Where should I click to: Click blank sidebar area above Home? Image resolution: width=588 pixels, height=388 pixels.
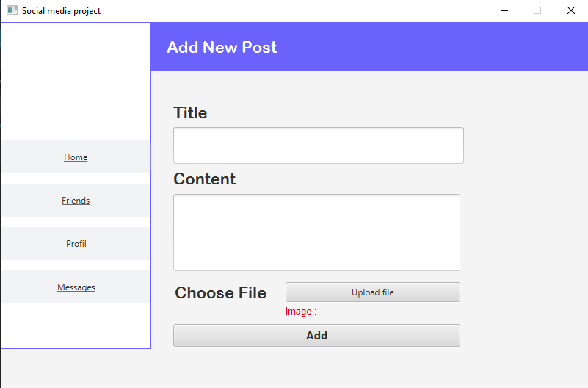point(76,82)
